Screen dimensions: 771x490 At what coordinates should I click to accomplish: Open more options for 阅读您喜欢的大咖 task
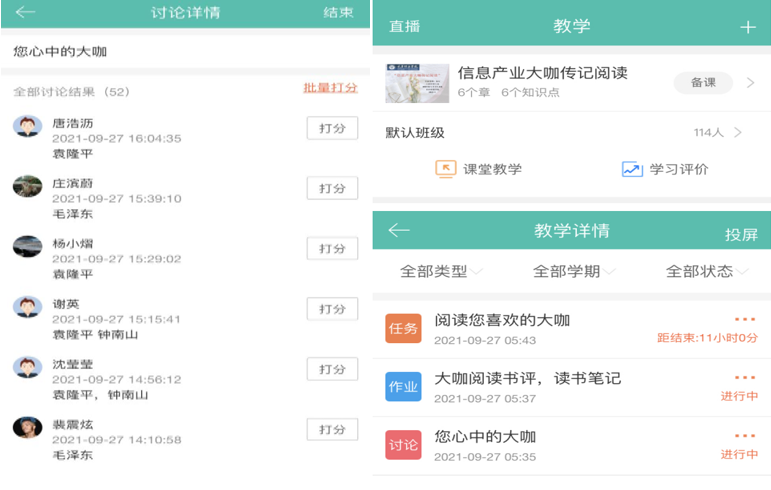745,320
